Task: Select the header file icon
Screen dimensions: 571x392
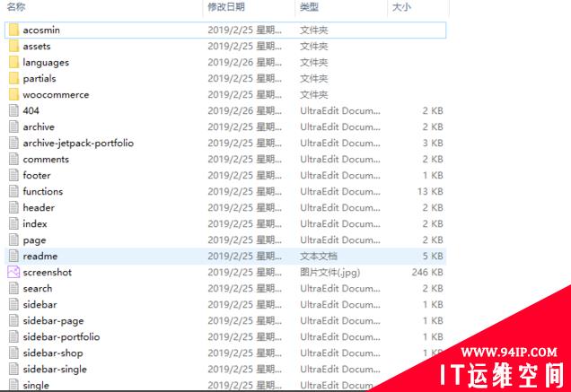Action: click(x=13, y=207)
